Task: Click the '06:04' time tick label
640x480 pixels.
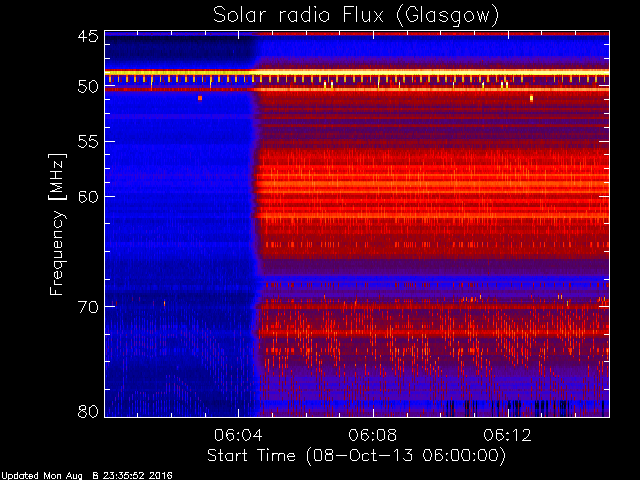Action: [238, 435]
